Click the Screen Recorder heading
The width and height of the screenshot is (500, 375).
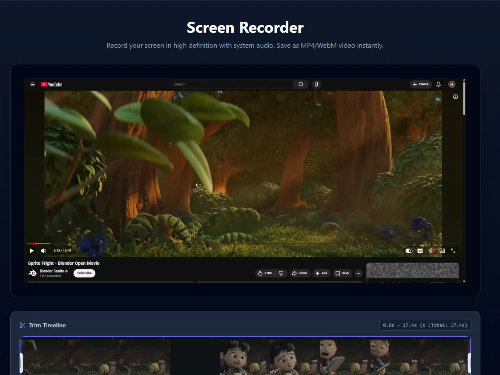pyautogui.click(x=245, y=28)
